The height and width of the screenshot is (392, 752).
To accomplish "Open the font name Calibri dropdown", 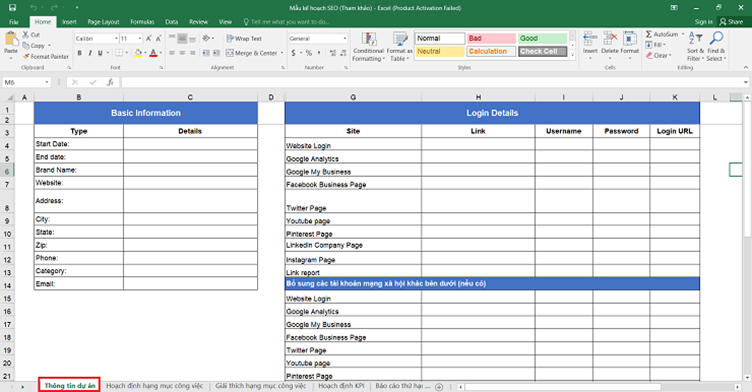I will click(x=116, y=38).
